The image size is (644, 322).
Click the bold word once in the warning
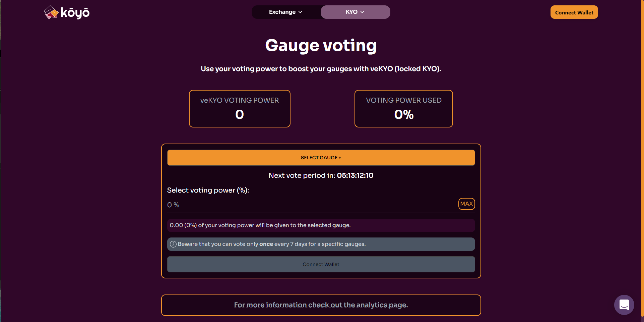tap(266, 244)
